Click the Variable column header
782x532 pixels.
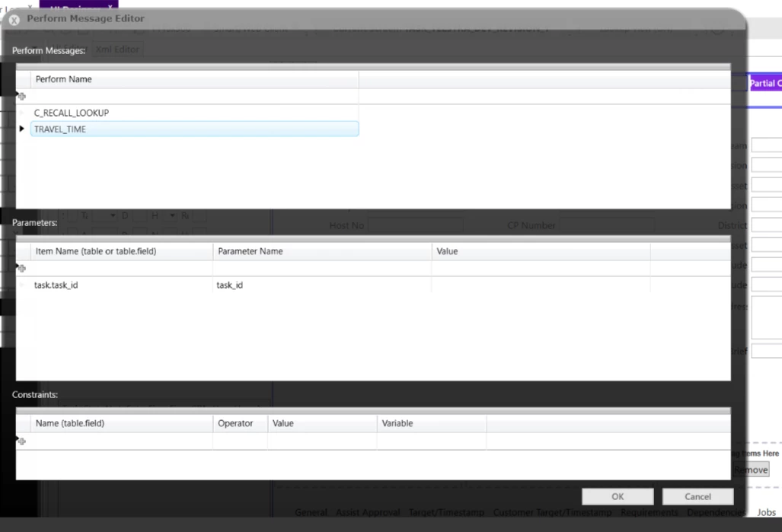click(x=432, y=423)
